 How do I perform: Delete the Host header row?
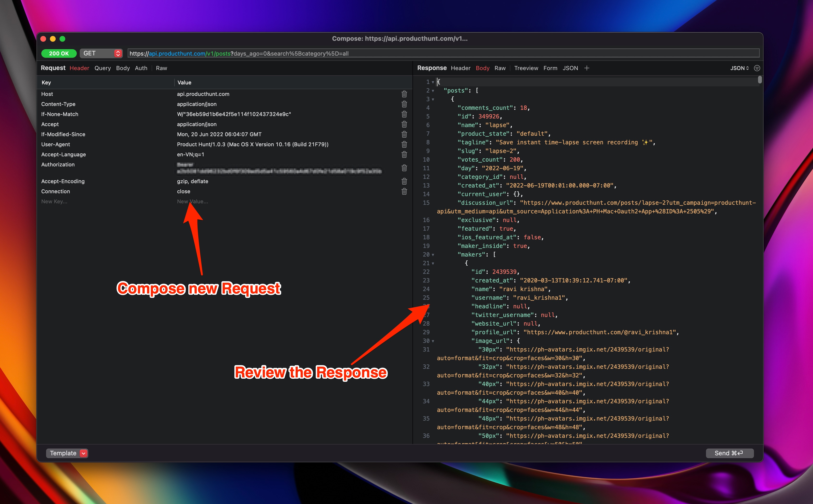coord(404,94)
